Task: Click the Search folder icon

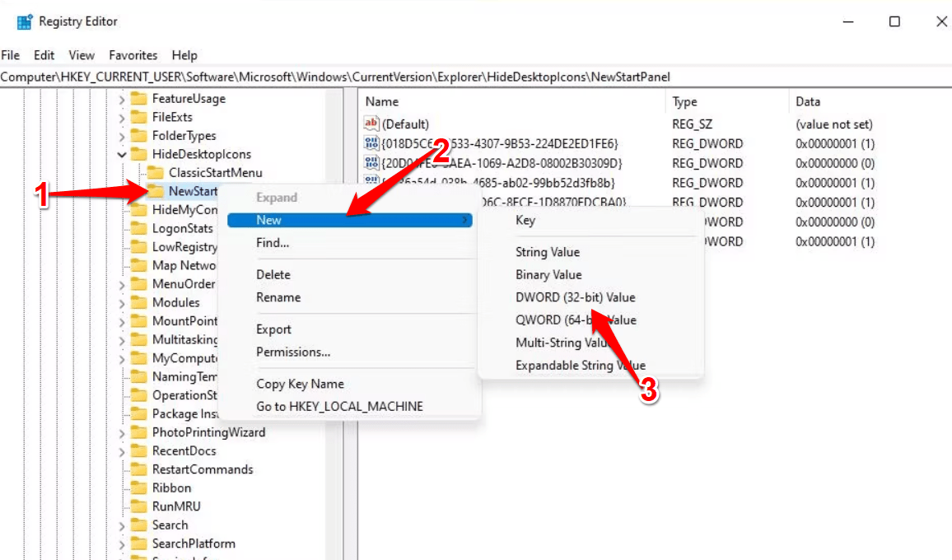Action: 139,525
